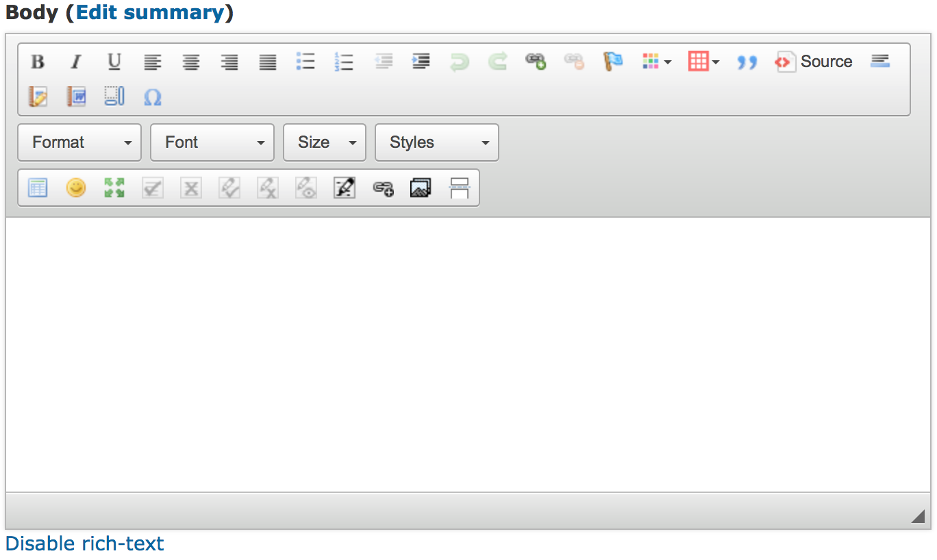This screenshot has height=560, width=937.
Task: Toggle the numbered list
Action: click(x=344, y=62)
